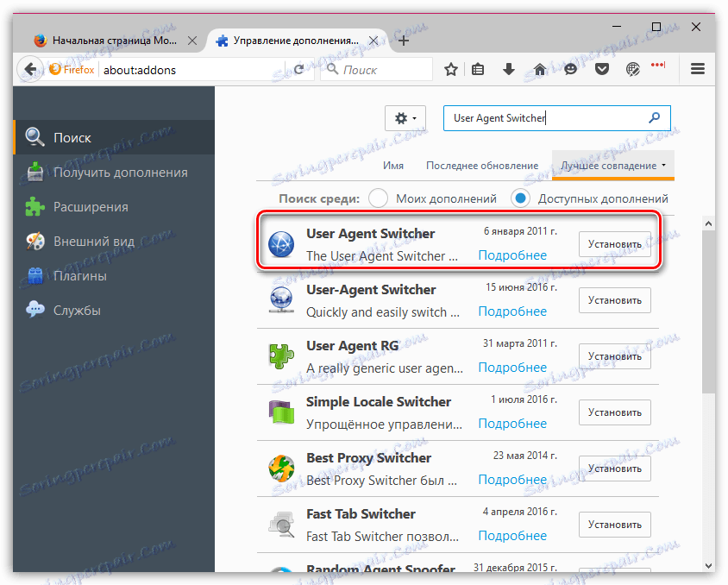The height and width of the screenshot is (585, 728).
Task: Open Подробнее for Simple Locale Switcher
Action: click(512, 424)
